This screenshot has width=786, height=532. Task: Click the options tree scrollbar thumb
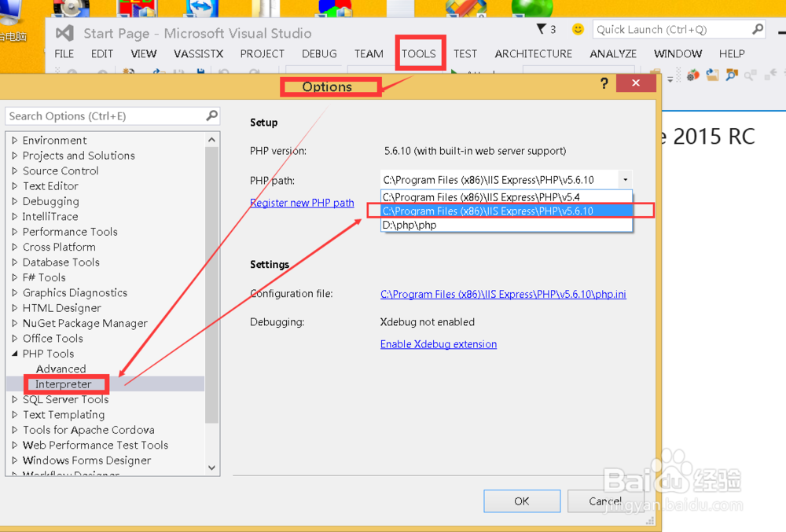click(211, 285)
